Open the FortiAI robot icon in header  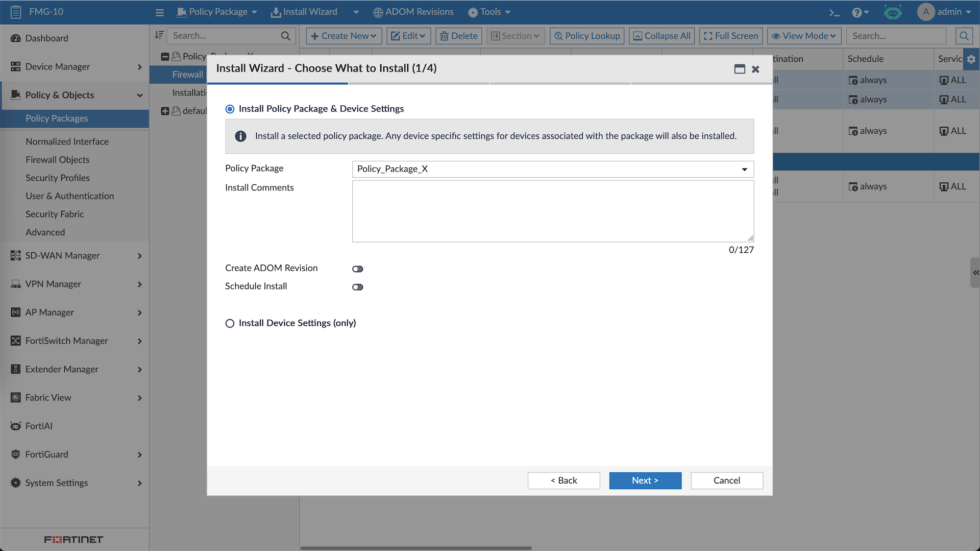coord(893,12)
